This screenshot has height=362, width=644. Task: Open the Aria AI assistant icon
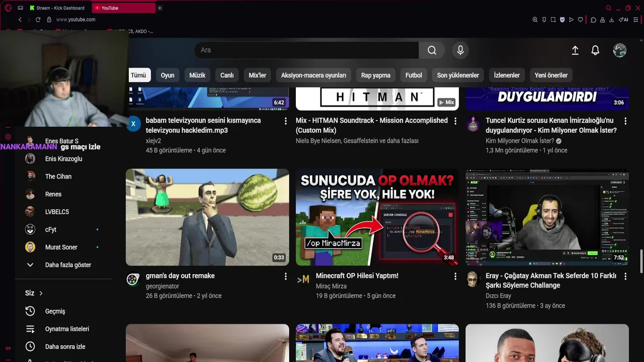point(623,20)
